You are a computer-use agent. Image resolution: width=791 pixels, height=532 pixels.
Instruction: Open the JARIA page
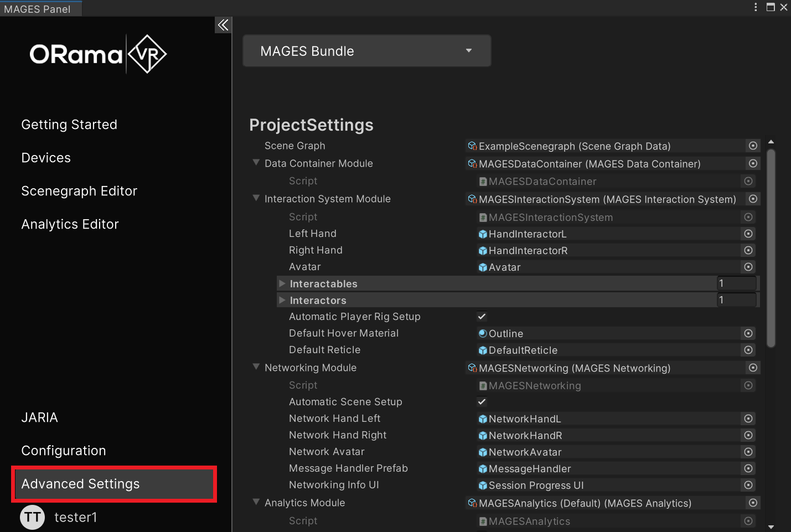[x=39, y=417]
